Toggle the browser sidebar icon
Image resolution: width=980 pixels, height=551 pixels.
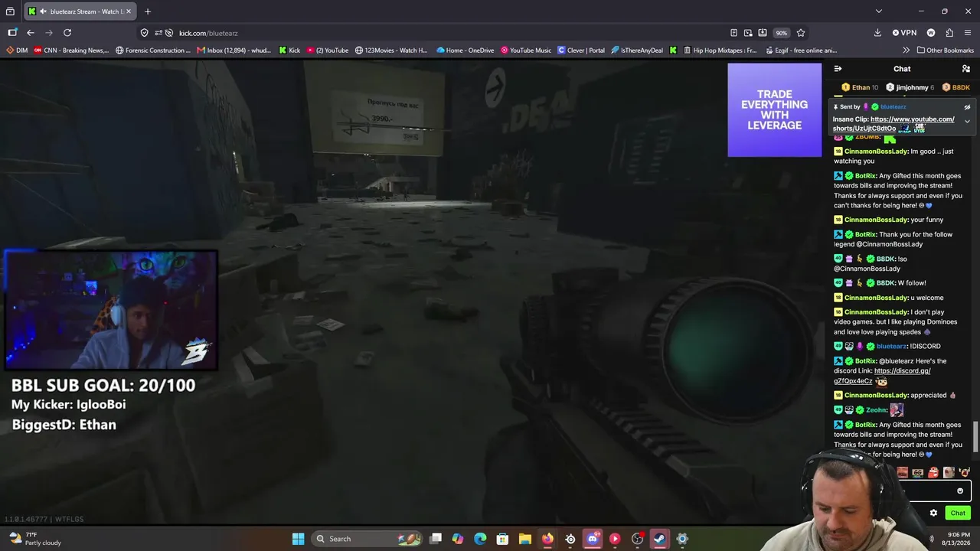(x=12, y=33)
